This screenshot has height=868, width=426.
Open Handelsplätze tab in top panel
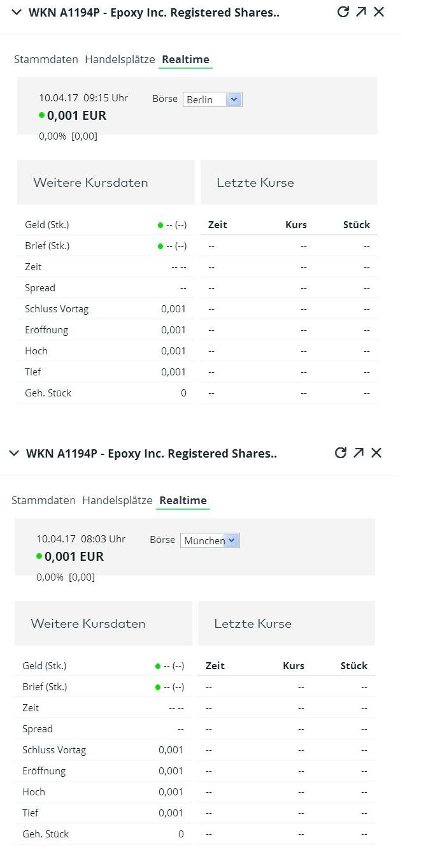point(120,59)
